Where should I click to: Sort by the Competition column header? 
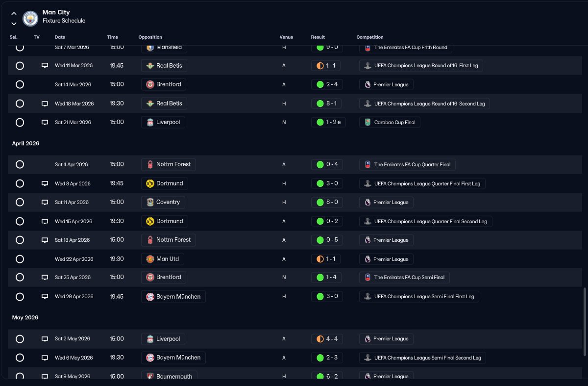tap(370, 37)
